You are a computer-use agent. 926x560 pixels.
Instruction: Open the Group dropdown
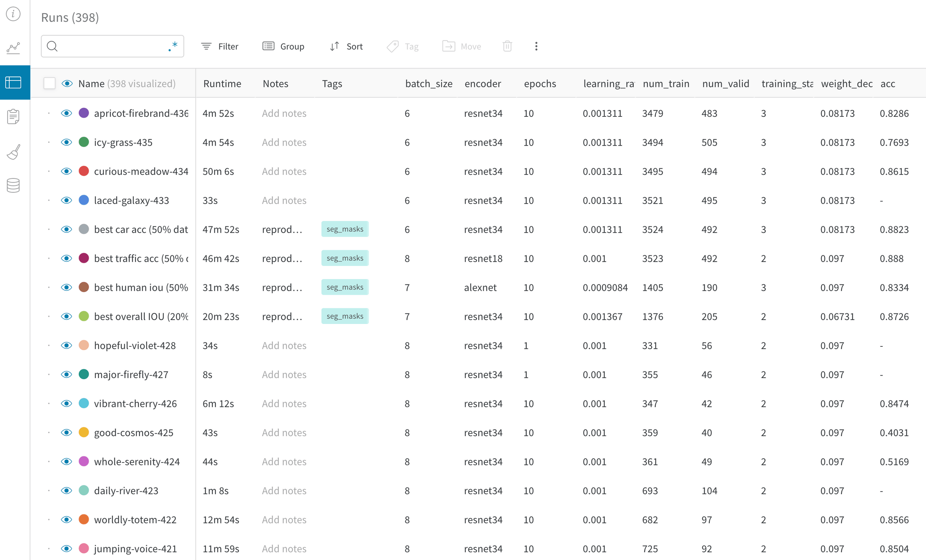tap(284, 46)
